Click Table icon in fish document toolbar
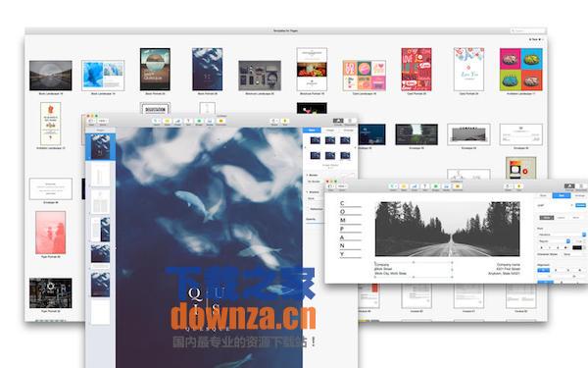Viewport: 588px width, 368px height. coord(168,121)
